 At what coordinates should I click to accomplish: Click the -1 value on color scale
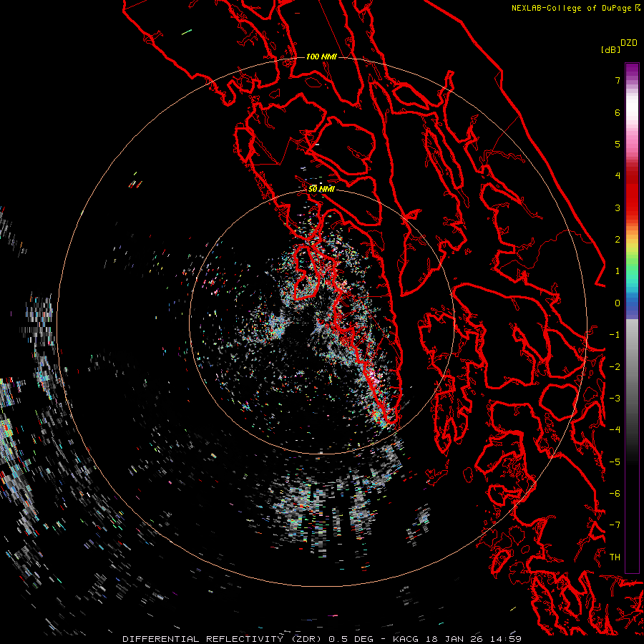pos(615,335)
